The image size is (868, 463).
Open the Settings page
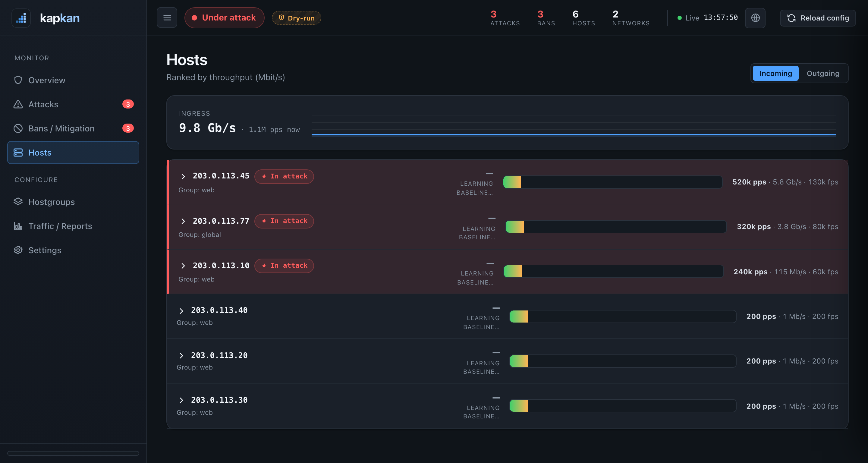tap(73, 250)
